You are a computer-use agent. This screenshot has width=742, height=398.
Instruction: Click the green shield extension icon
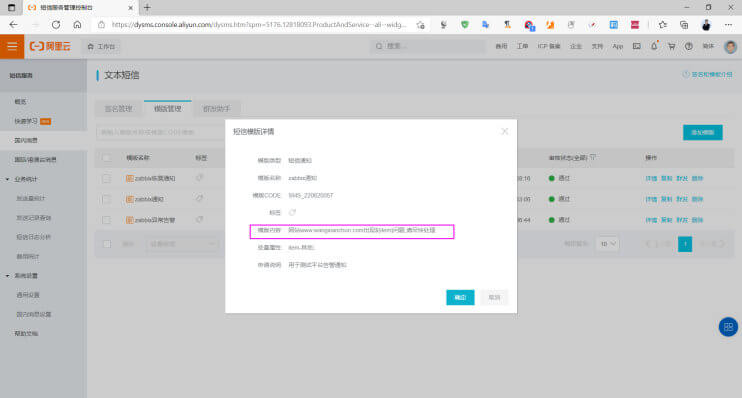click(465, 25)
